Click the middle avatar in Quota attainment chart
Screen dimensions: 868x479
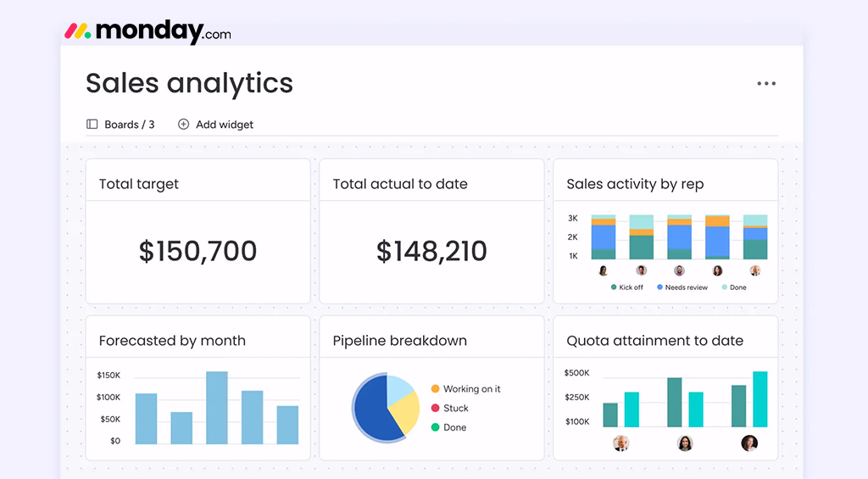click(685, 443)
